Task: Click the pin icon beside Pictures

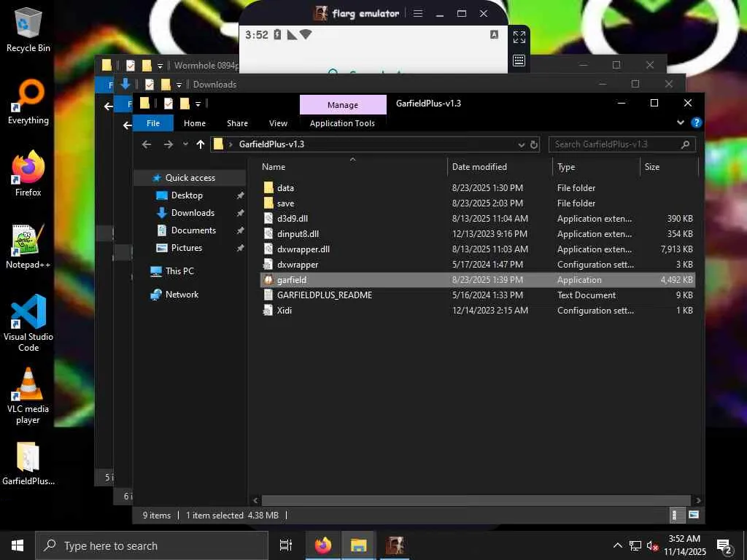Action: click(x=240, y=248)
